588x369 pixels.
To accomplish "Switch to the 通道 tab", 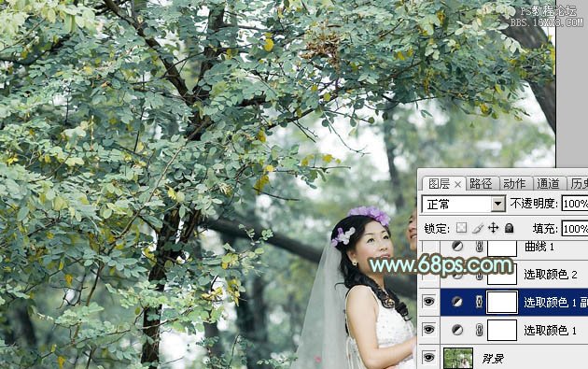I will pyautogui.click(x=548, y=183).
